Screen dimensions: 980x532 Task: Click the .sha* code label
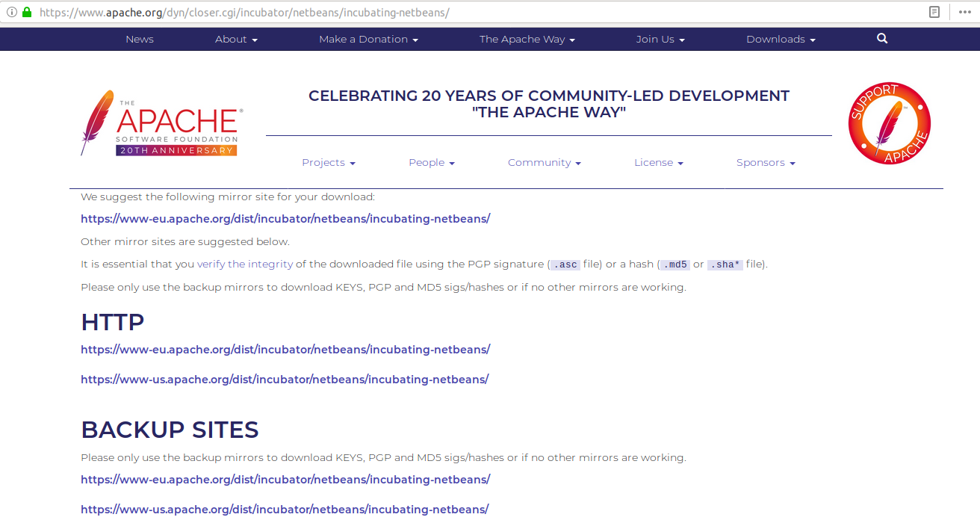[x=725, y=265]
